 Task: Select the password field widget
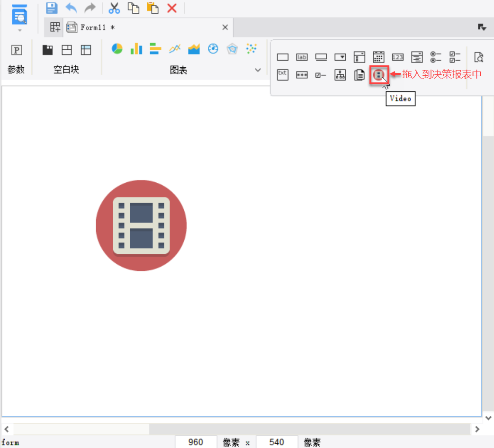pos(302,75)
